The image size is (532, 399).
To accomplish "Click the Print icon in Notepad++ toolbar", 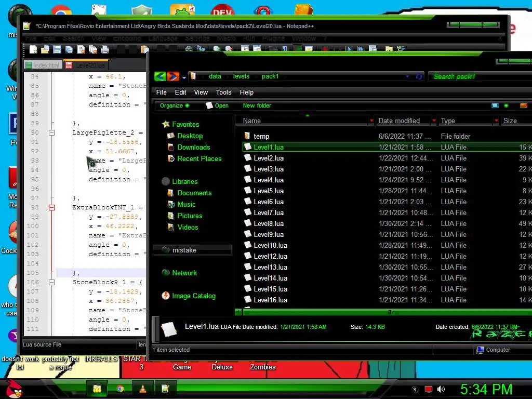I will tap(105, 49).
